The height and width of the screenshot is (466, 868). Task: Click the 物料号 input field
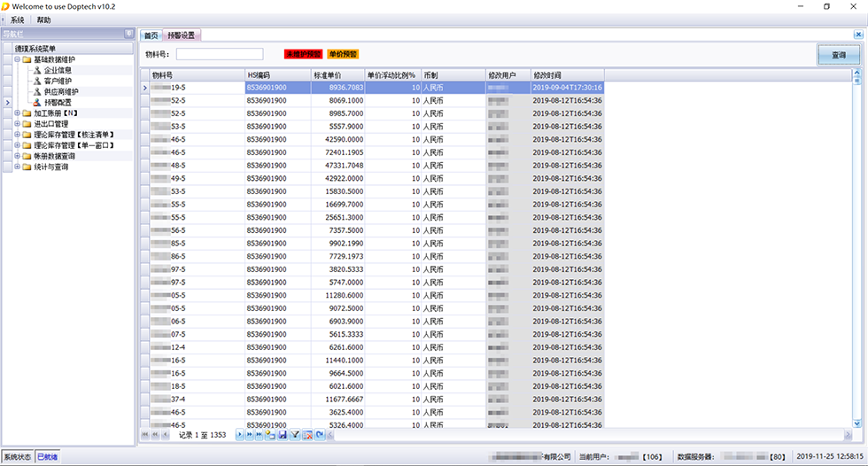click(x=219, y=54)
